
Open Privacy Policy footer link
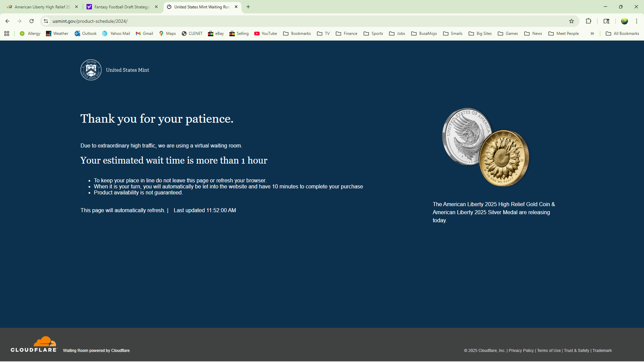click(x=521, y=351)
